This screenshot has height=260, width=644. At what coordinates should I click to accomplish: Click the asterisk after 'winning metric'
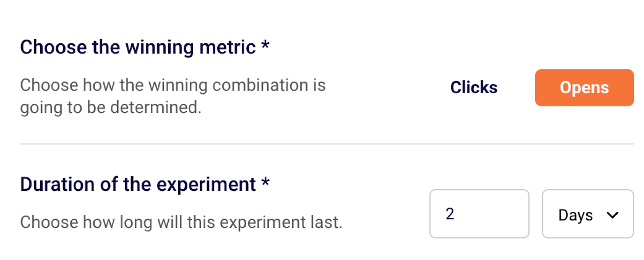point(265,45)
